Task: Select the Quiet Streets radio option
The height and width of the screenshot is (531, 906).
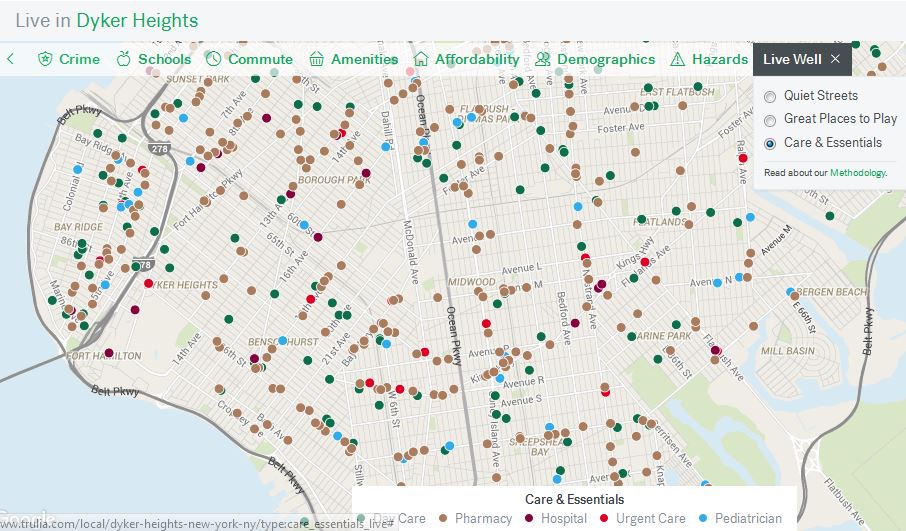Action: click(770, 96)
